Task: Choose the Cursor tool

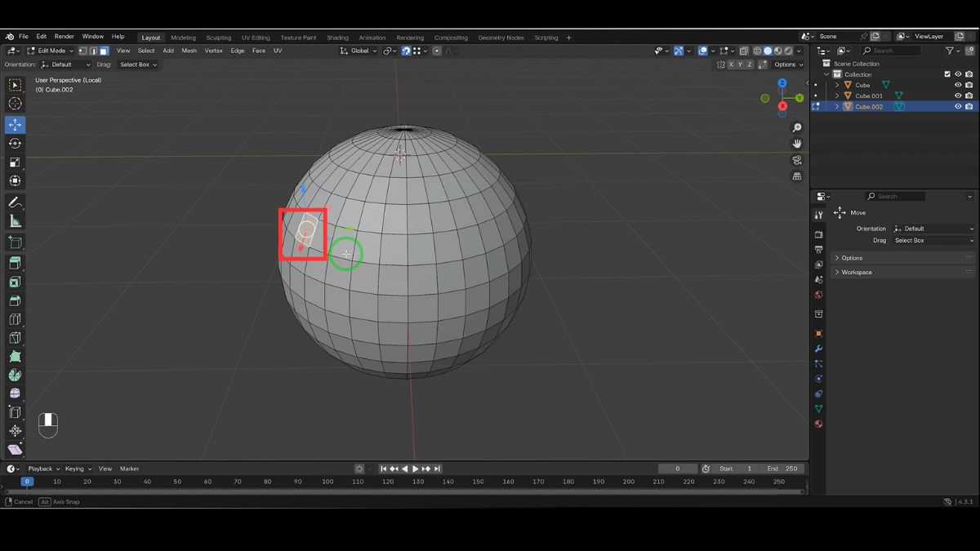Action: tap(15, 104)
